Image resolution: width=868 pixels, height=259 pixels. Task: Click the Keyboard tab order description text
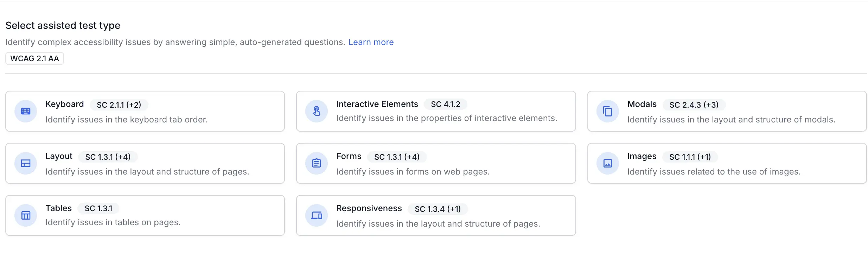[x=127, y=120]
